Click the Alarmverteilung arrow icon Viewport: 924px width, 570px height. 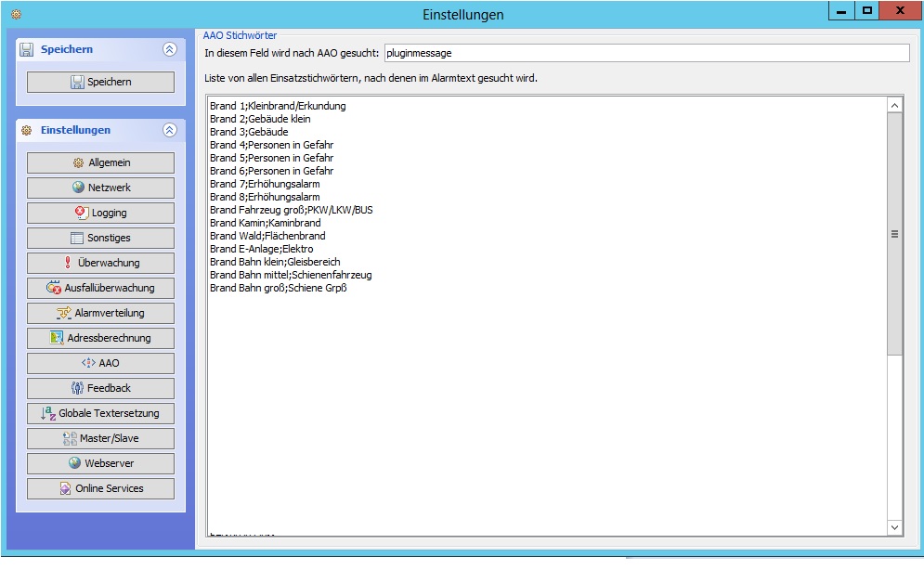pyautogui.click(x=64, y=313)
